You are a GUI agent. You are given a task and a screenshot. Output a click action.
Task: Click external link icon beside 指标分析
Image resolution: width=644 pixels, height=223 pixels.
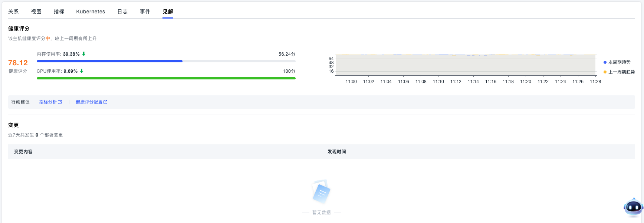60,102
